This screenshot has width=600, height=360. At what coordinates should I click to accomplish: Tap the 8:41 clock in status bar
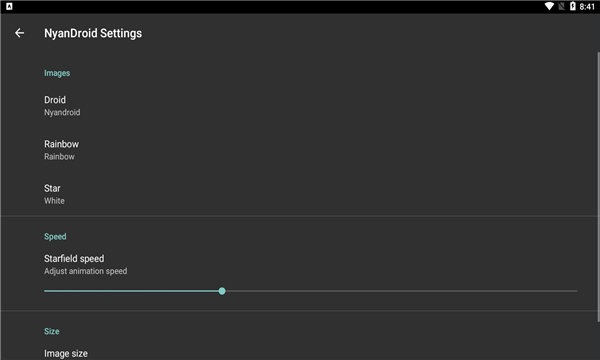coord(587,7)
